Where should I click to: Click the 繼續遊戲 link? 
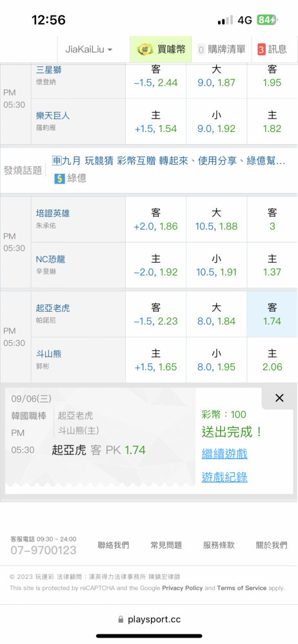click(224, 454)
